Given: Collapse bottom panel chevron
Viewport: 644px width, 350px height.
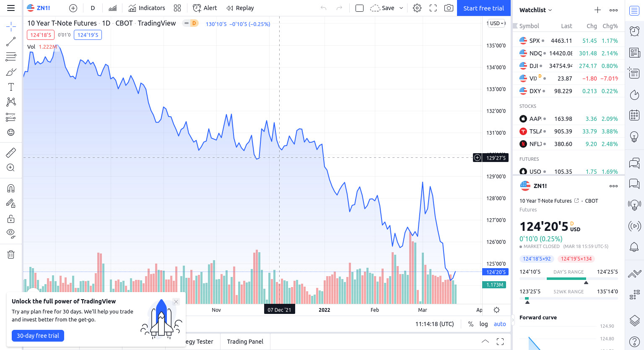Looking at the screenshot, I should [485, 341].
